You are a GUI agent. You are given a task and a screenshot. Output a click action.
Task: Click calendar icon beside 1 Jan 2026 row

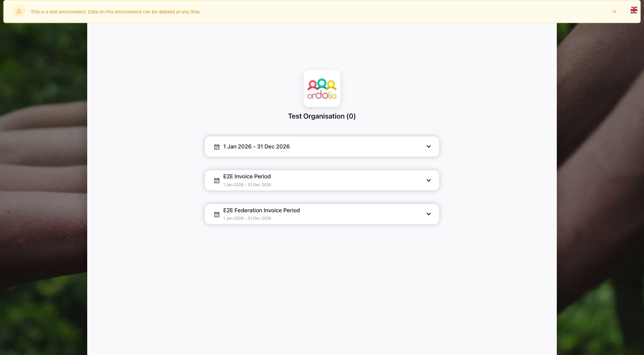pyautogui.click(x=217, y=147)
